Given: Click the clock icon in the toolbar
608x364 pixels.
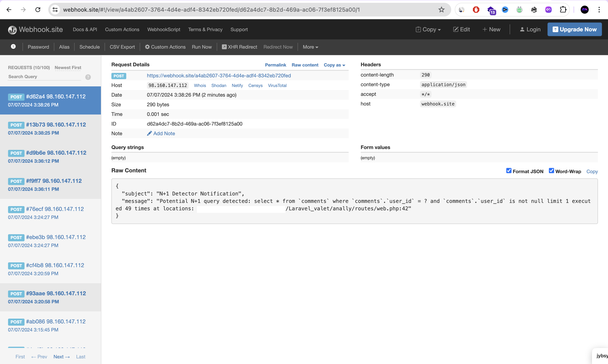Looking at the screenshot, I should coord(13,47).
